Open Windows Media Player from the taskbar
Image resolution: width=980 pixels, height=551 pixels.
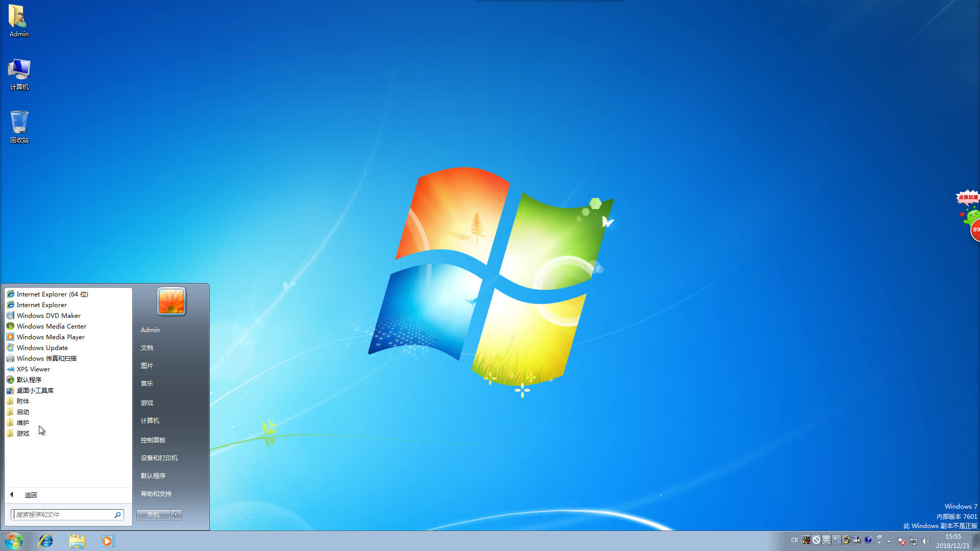point(108,541)
